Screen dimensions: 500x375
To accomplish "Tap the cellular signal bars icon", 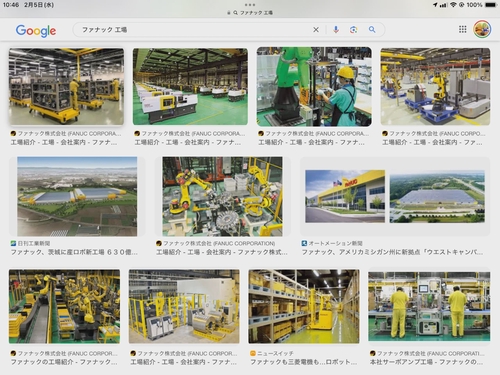I will 443,5.
